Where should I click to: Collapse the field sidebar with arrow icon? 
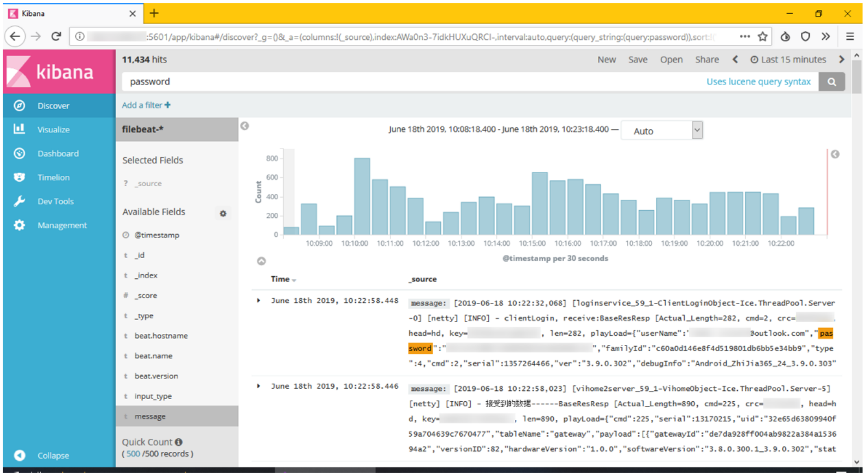point(245,126)
